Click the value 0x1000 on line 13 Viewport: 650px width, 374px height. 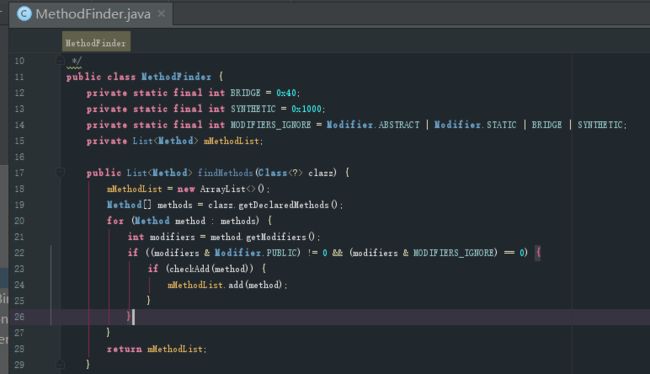tap(306, 109)
